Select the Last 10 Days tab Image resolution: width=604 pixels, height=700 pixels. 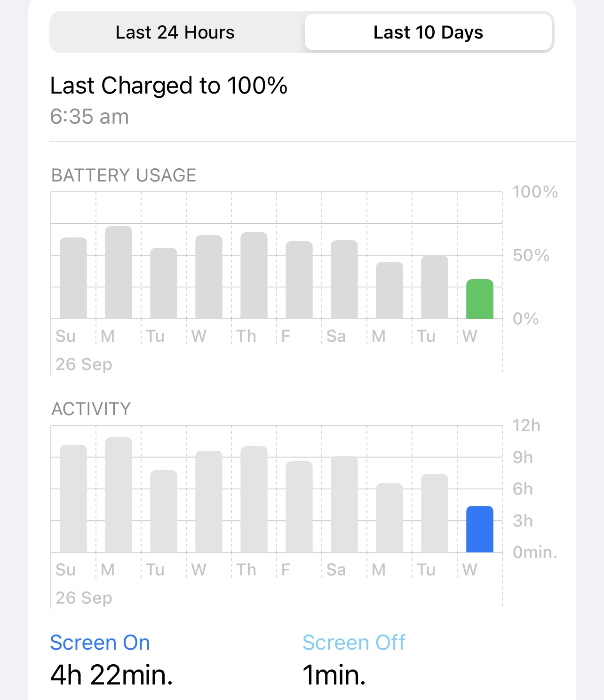coord(428,32)
